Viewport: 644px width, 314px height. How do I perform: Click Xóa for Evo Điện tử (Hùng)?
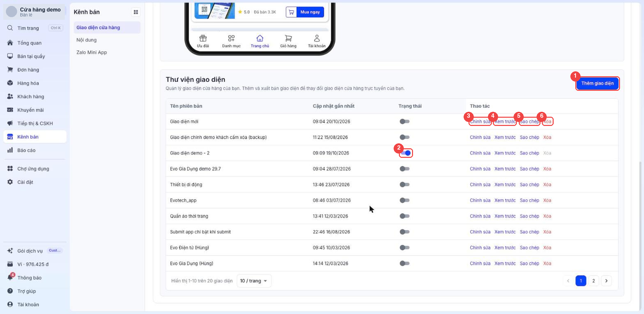547,248
